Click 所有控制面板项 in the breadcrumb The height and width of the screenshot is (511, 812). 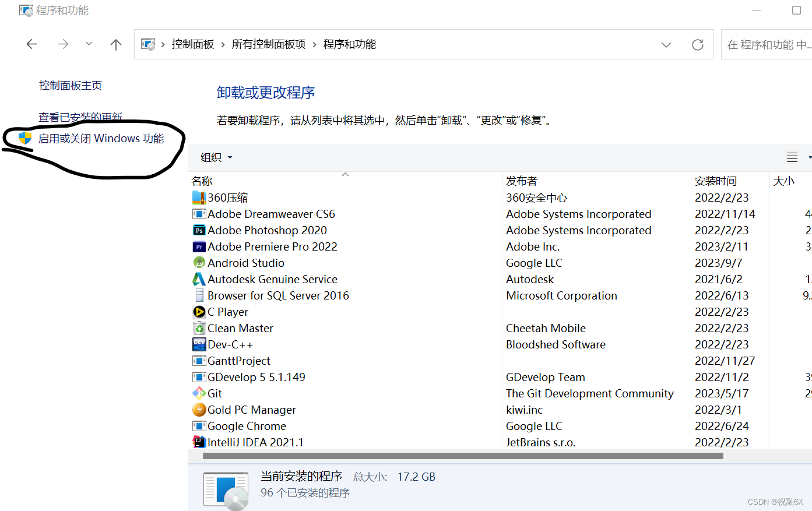point(269,44)
